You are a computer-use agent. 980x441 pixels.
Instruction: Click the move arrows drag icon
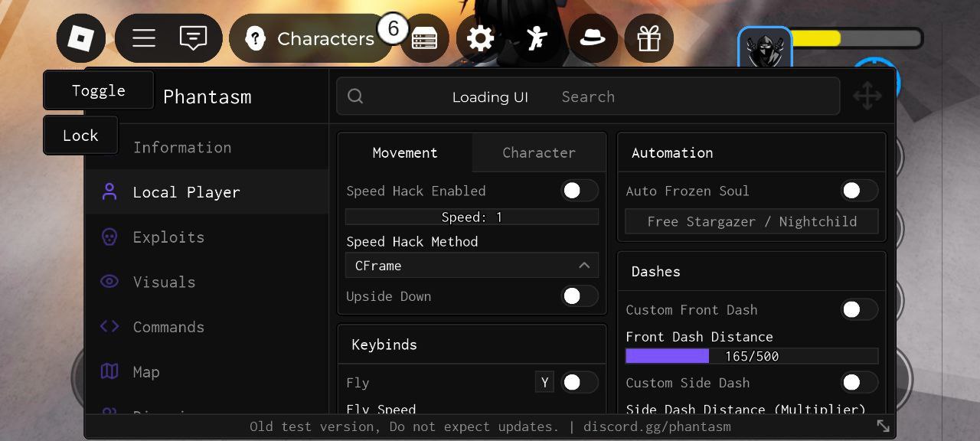(x=867, y=96)
